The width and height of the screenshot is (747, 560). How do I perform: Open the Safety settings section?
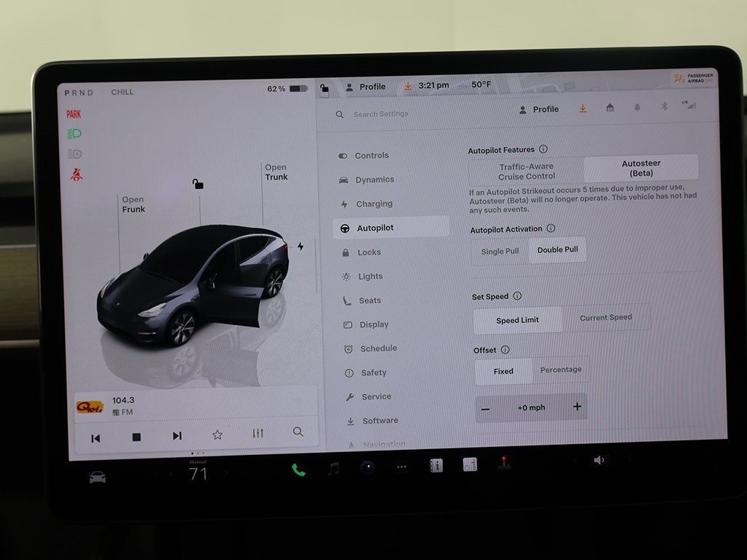372,373
